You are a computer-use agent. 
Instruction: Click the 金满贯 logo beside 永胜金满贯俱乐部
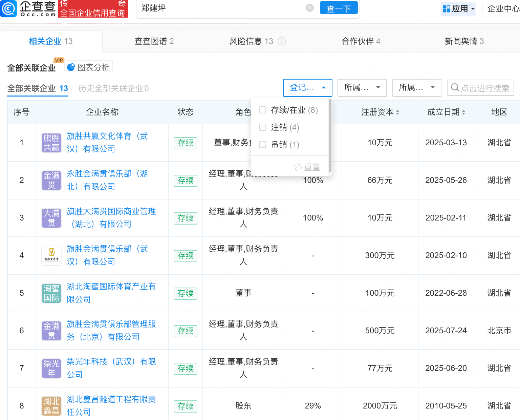coord(51,181)
